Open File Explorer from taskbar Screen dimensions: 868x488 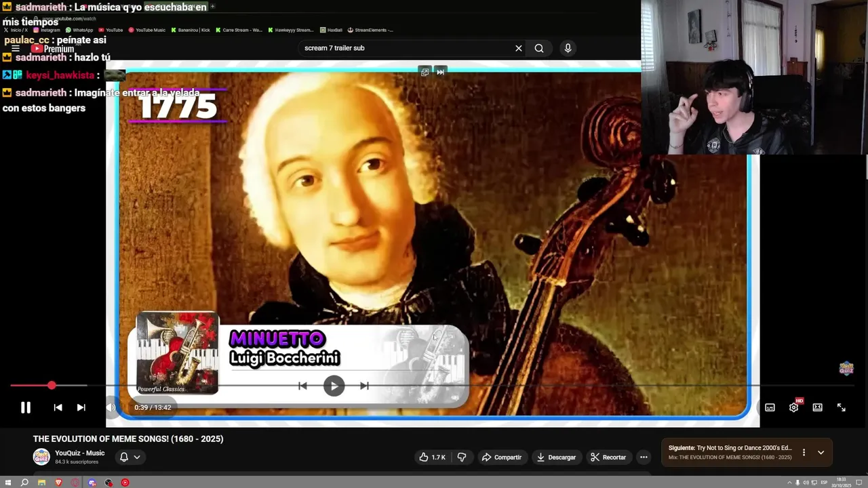(x=41, y=483)
